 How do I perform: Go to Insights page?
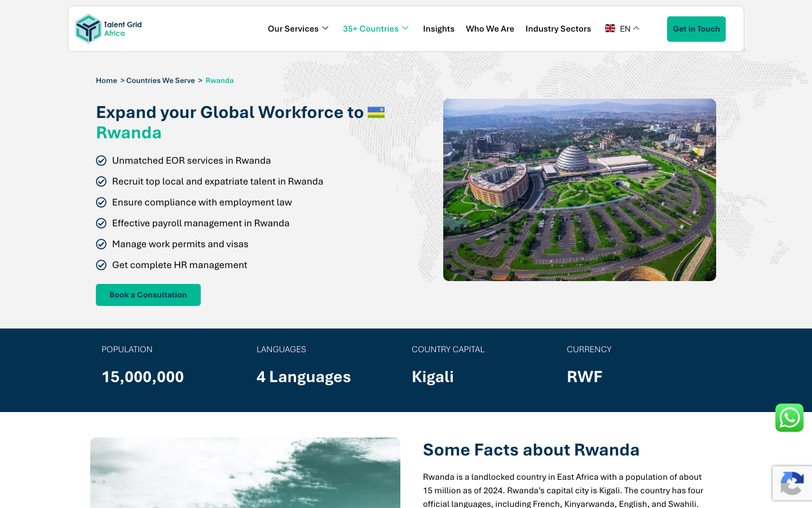click(439, 29)
